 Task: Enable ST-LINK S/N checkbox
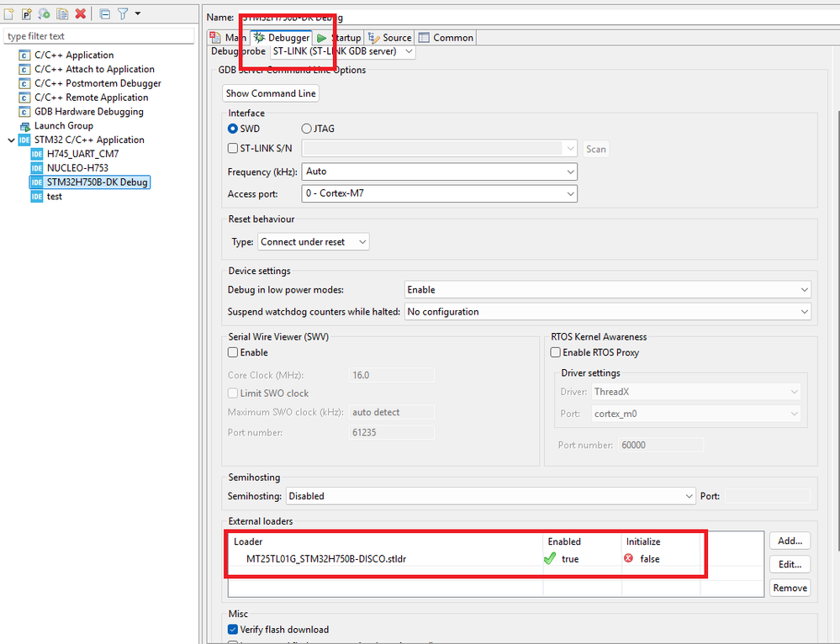[x=233, y=149]
